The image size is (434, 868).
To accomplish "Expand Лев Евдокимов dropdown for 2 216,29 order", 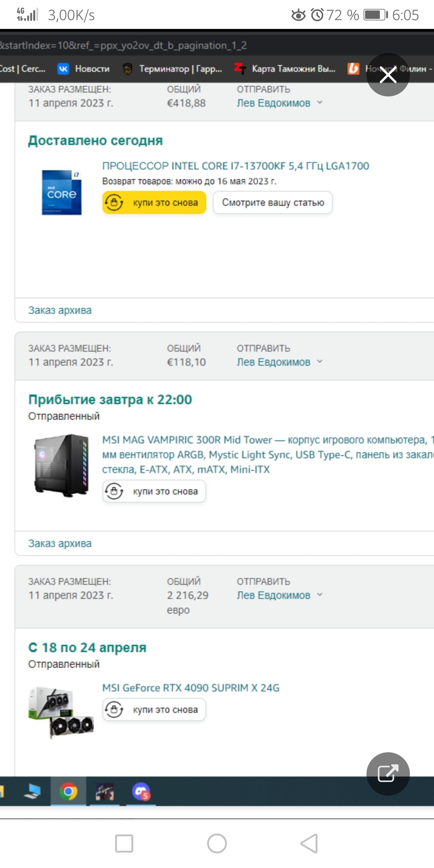I will coord(279,595).
